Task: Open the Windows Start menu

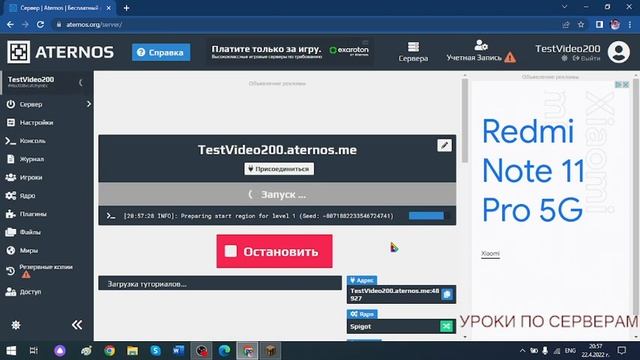Action: (x=11, y=351)
